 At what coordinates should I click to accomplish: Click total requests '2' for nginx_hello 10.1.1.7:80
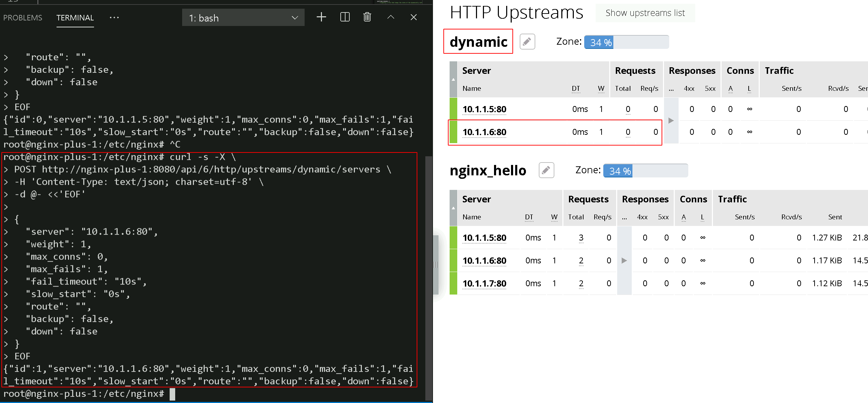tap(581, 283)
